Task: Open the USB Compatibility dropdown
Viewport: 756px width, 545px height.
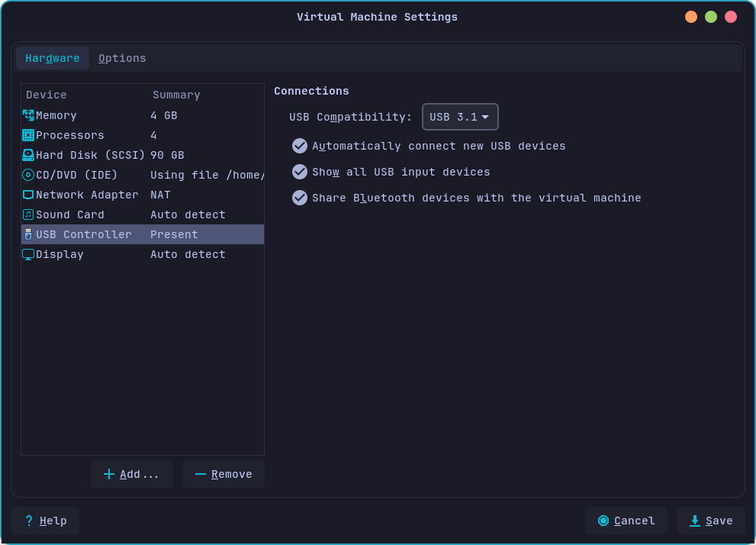Action: 460,117
